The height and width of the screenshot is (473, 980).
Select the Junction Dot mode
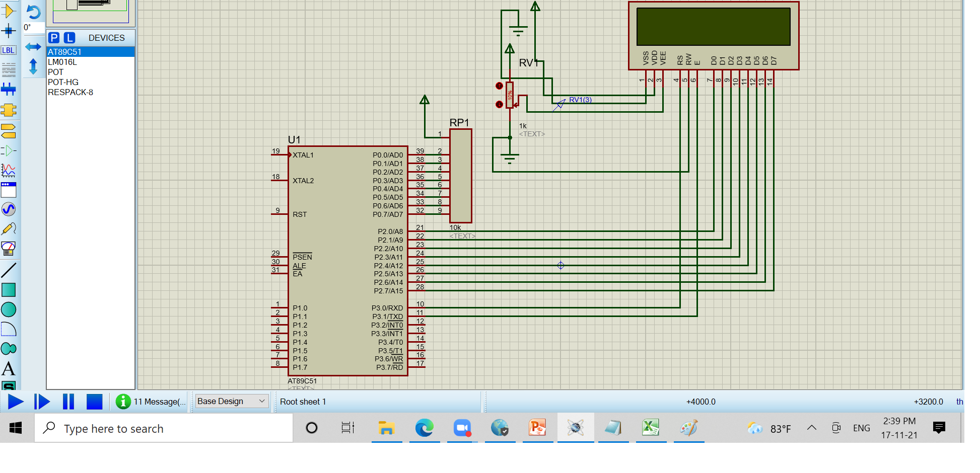click(x=8, y=31)
